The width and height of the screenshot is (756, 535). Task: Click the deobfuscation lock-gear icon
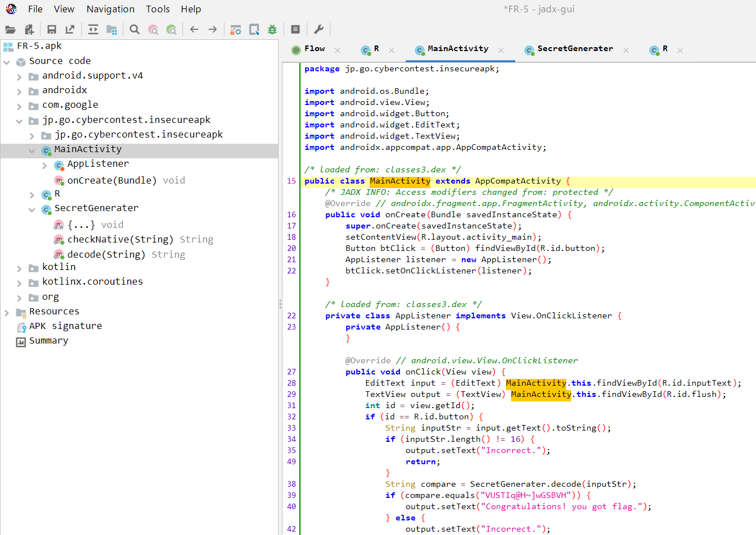coord(236,30)
